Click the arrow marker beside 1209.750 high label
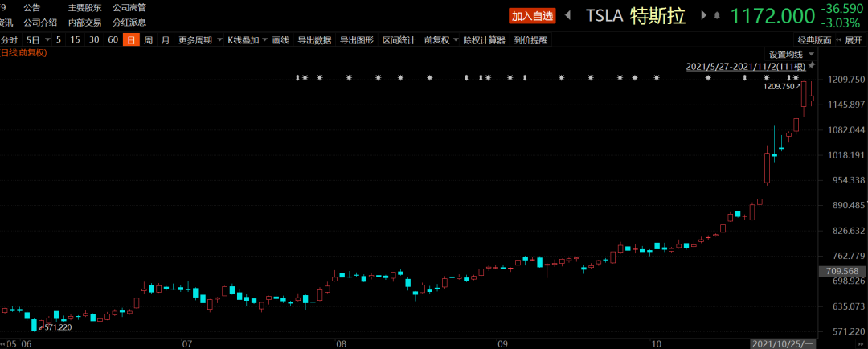Screen dimensions: 868x349 798,86
